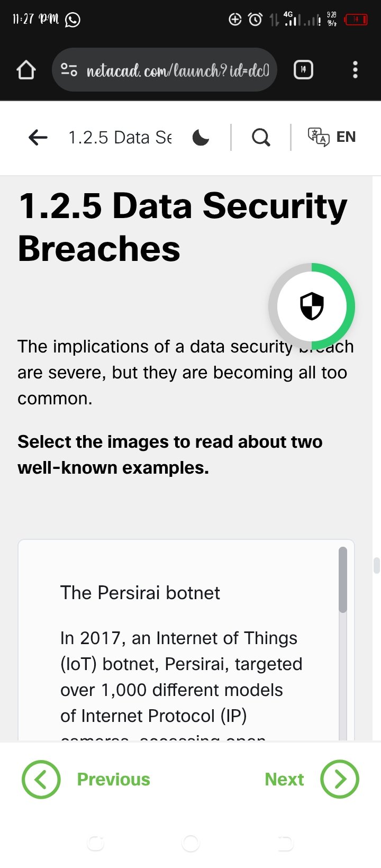Select The Persirai botnet card heading
Image resolution: width=381 pixels, height=868 pixels.
click(x=140, y=593)
